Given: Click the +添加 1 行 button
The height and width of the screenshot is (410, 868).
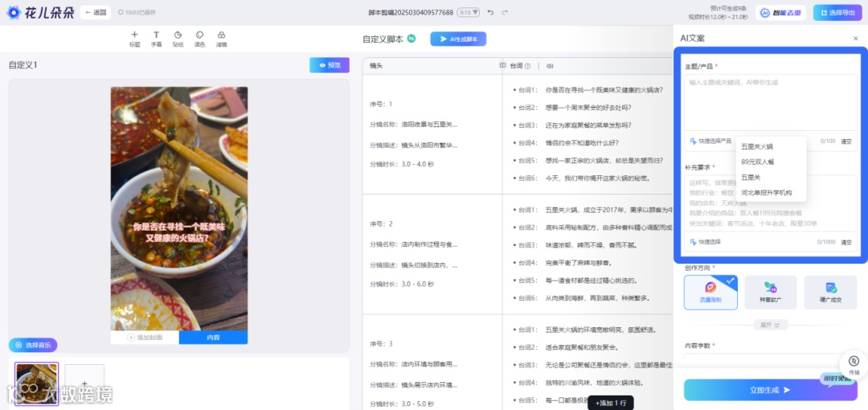Looking at the screenshot, I should (x=611, y=404).
